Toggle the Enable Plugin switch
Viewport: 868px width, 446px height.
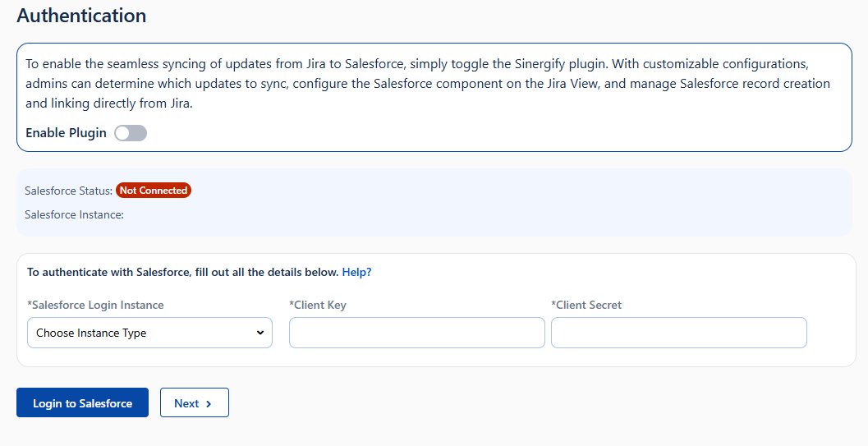click(x=131, y=133)
